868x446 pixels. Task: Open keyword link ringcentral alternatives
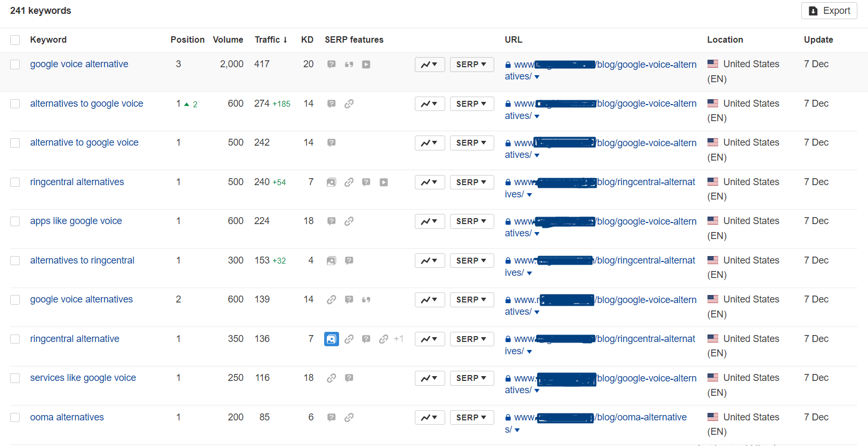[77, 182]
